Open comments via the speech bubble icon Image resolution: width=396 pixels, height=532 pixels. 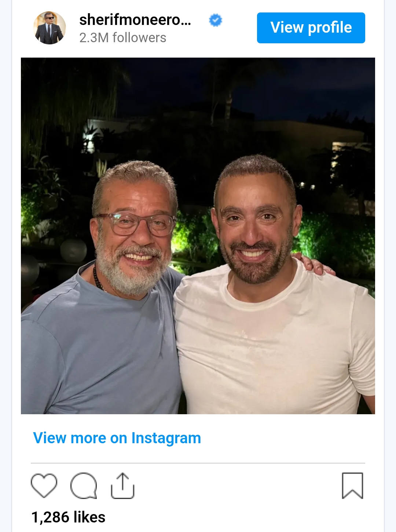84,485
